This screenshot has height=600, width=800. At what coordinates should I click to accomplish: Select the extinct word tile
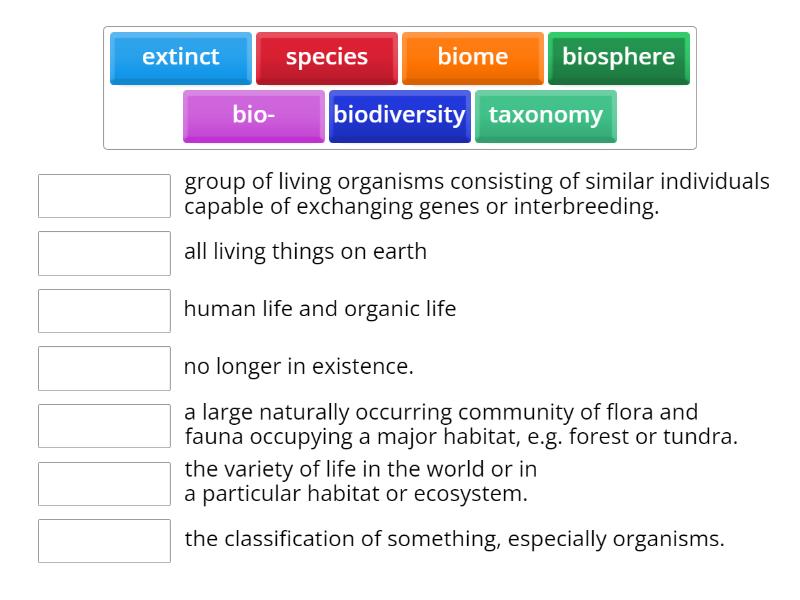tap(180, 58)
